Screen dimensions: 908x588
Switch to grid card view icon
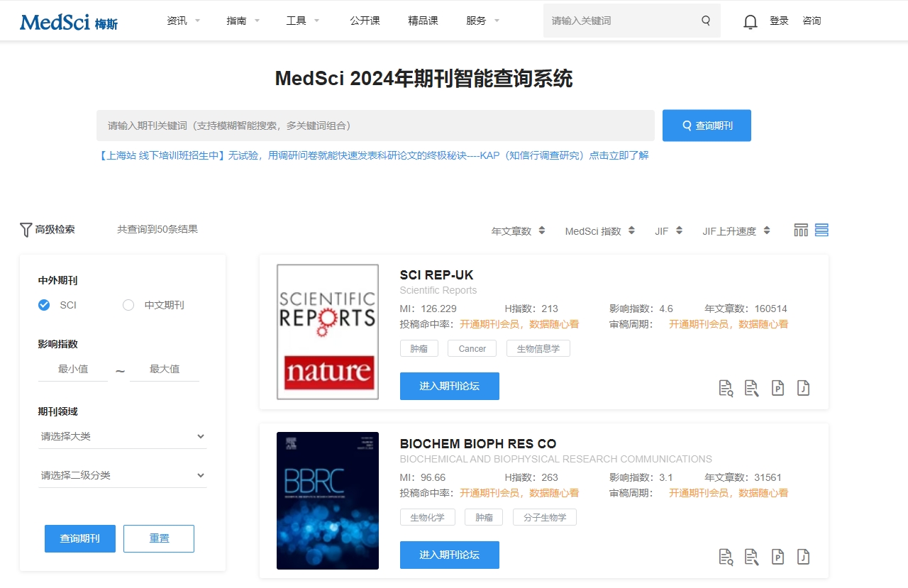click(801, 230)
